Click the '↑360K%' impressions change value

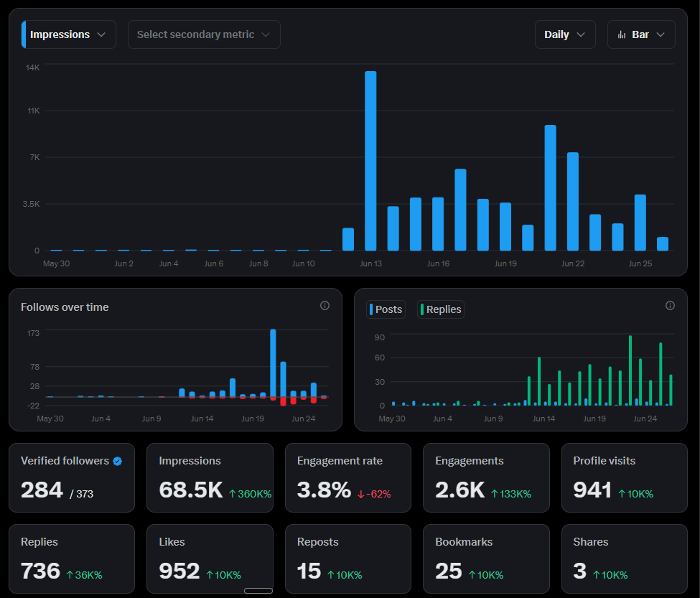click(250, 494)
